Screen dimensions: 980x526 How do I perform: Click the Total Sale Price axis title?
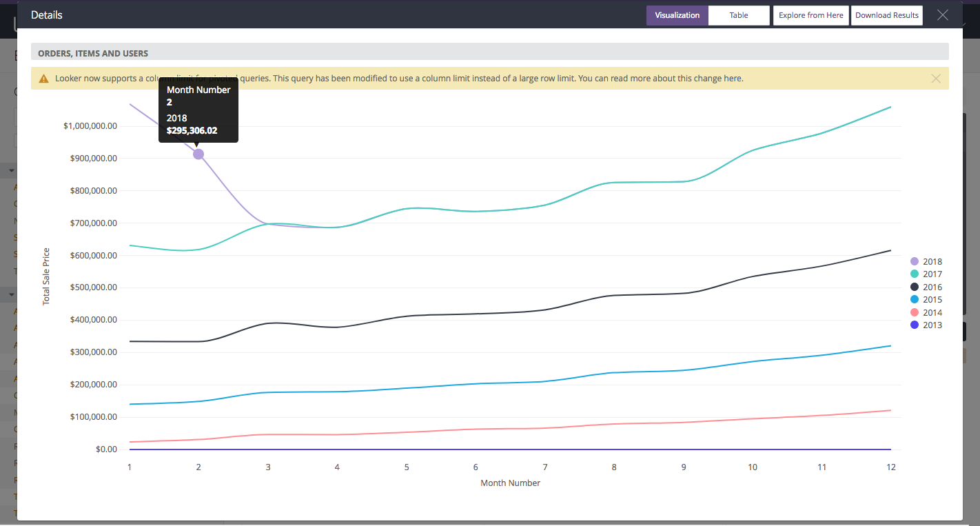47,276
